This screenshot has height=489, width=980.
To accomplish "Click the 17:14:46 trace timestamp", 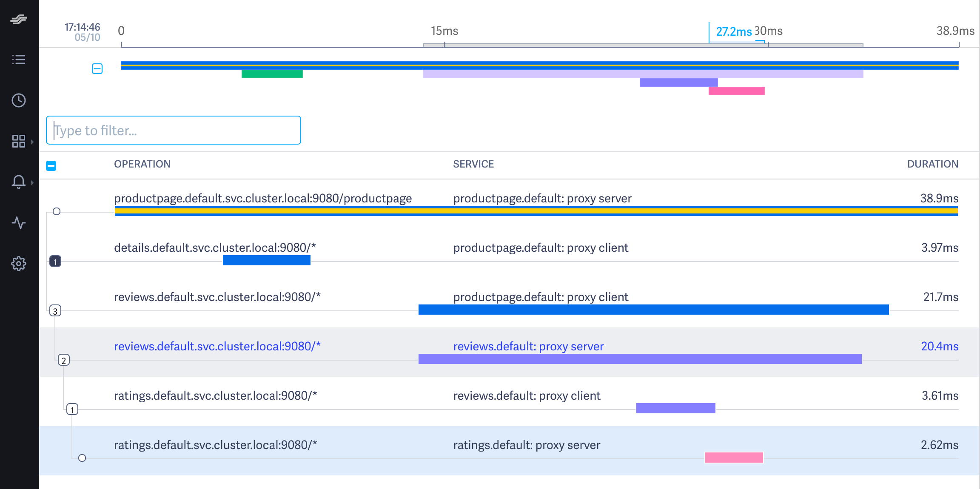I will point(82,27).
